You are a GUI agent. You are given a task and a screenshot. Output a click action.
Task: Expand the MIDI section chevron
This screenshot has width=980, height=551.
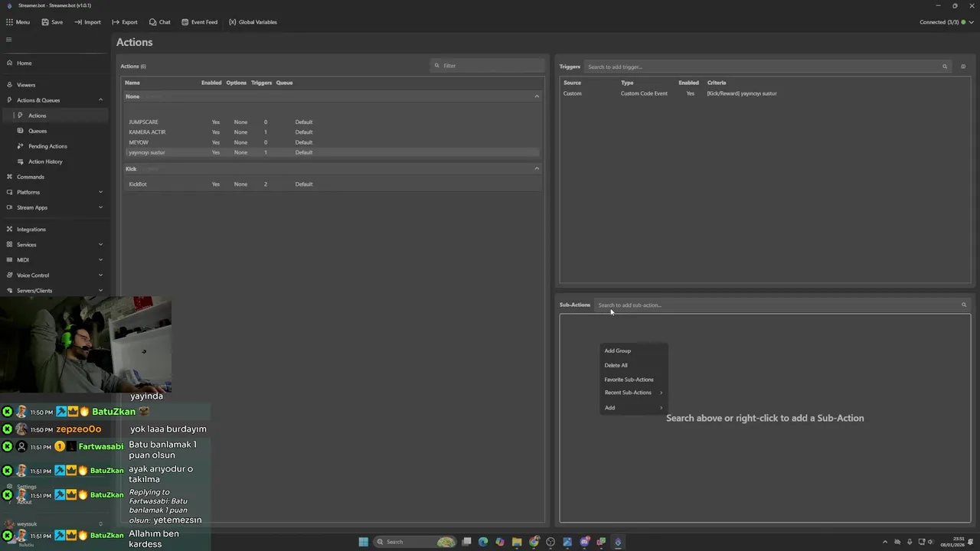coord(100,260)
